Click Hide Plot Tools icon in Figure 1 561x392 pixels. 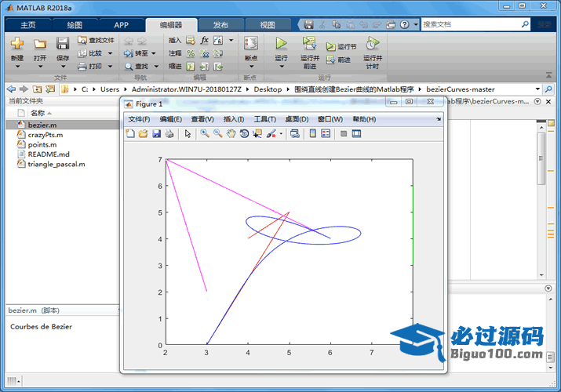click(x=344, y=133)
